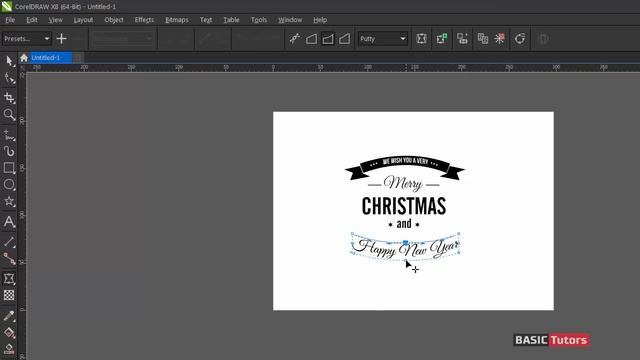Click Convert to Curves icon

tap(520, 39)
